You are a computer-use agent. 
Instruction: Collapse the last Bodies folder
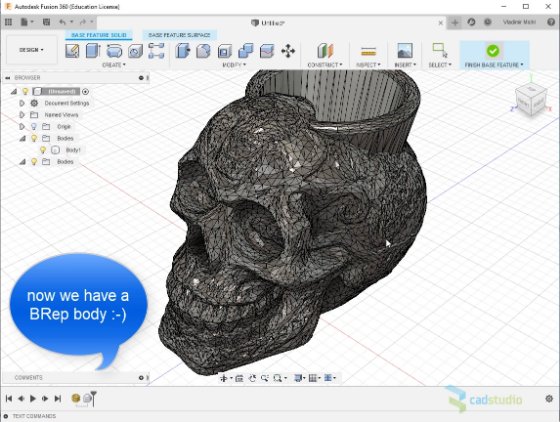(22, 162)
